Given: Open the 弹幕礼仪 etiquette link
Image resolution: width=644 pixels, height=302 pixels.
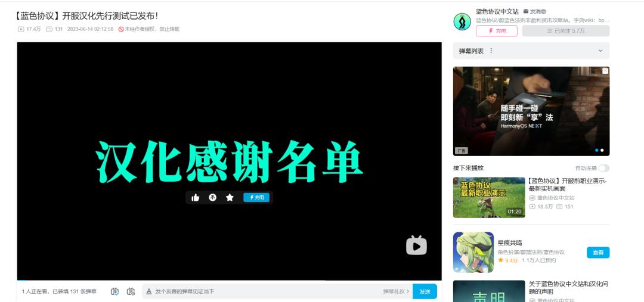Looking at the screenshot, I should 395,291.
